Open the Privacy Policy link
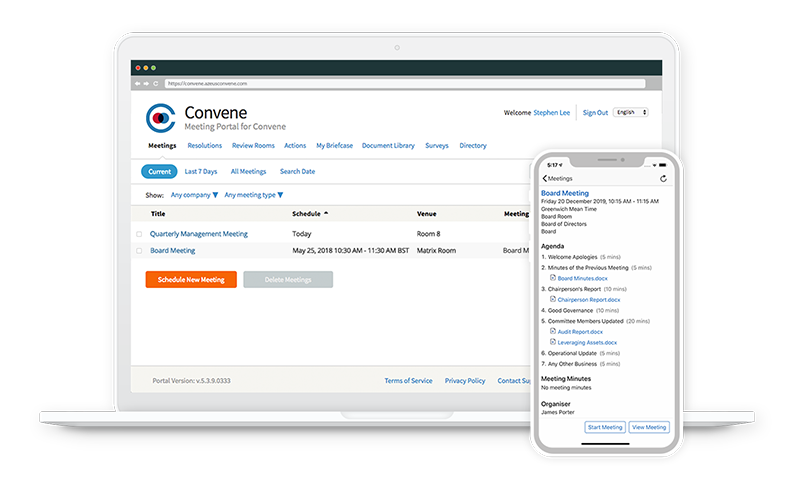800x487 pixels. [465, 381]
